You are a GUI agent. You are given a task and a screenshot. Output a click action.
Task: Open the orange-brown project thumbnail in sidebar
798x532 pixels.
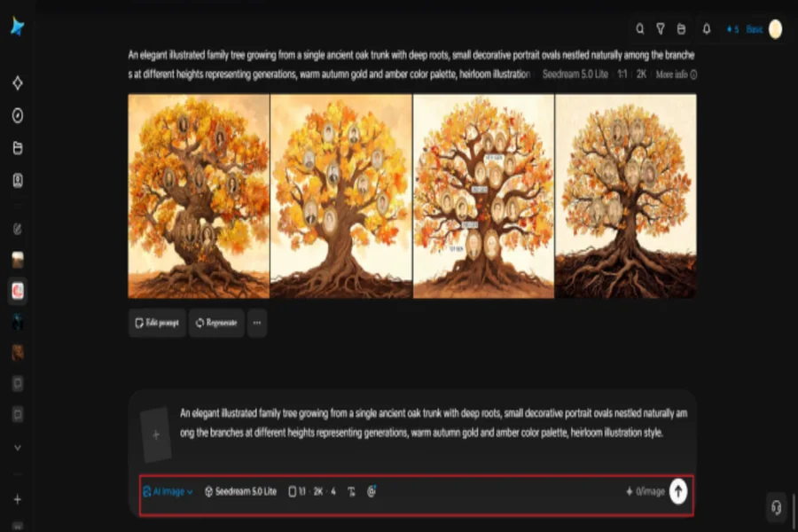[18, 353]
